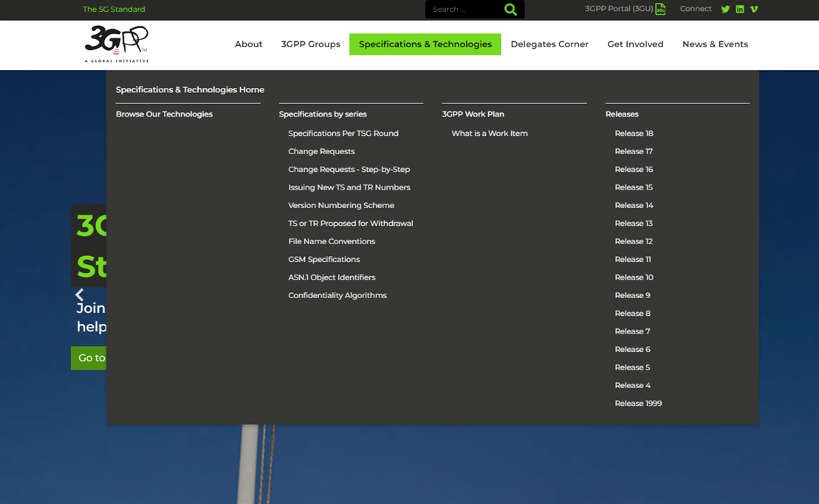Open Release 12

(x=634, y=241)
